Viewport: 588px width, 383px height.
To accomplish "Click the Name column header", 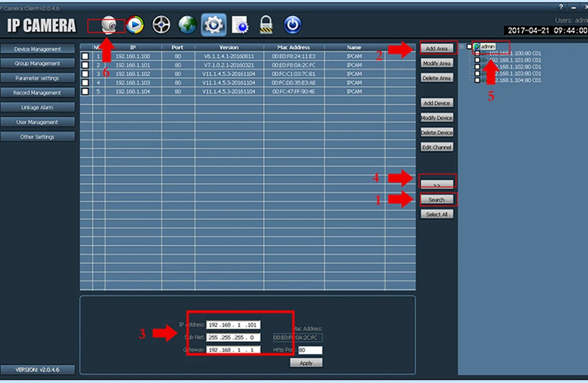I will pos(354,47).
